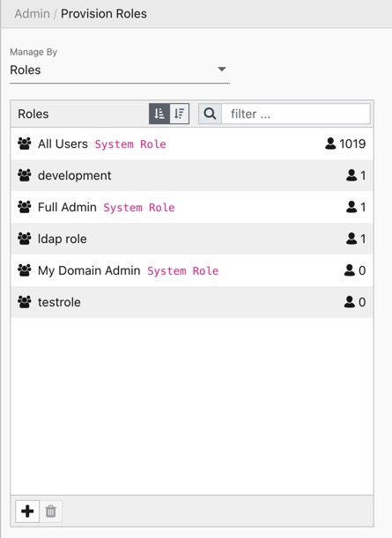Go to Admin breadcrumb link

[32, 14]
